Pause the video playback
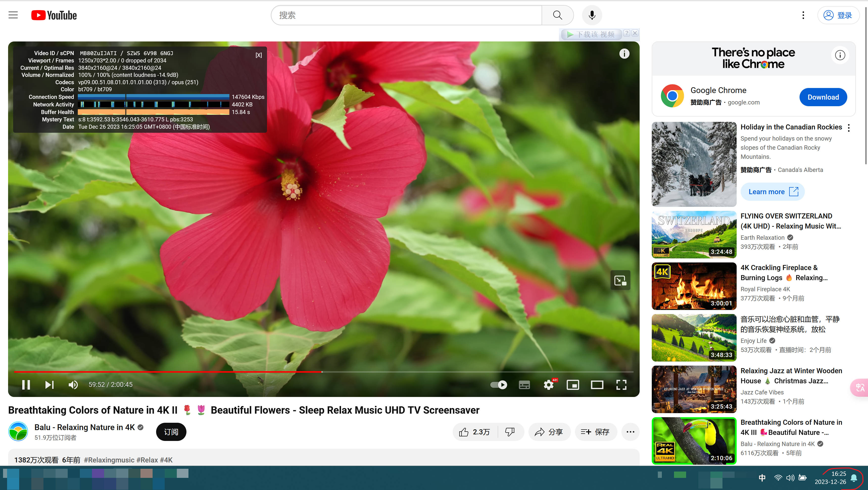 (x=26, y=385)
